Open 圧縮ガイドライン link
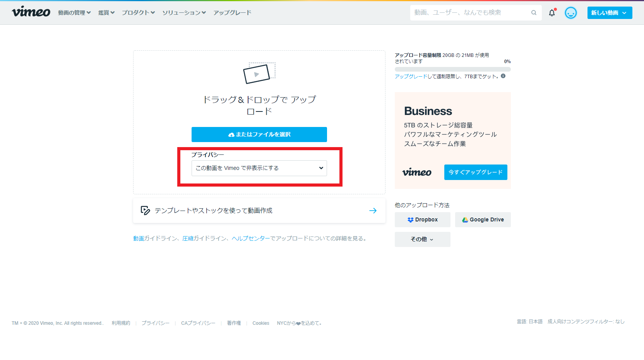 pos(204,238)
